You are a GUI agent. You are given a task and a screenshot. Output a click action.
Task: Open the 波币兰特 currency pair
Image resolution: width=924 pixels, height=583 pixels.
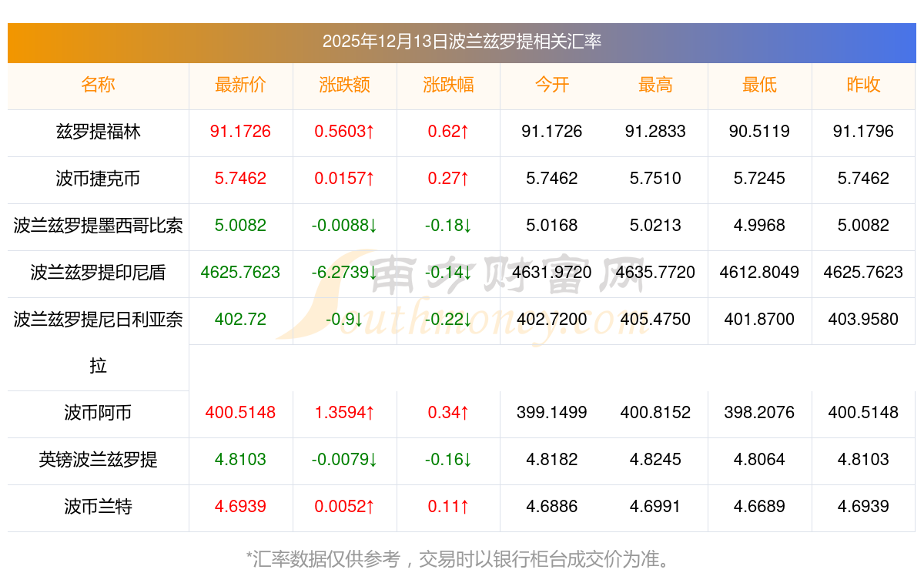pyautogui.click(x=98, y=507)
